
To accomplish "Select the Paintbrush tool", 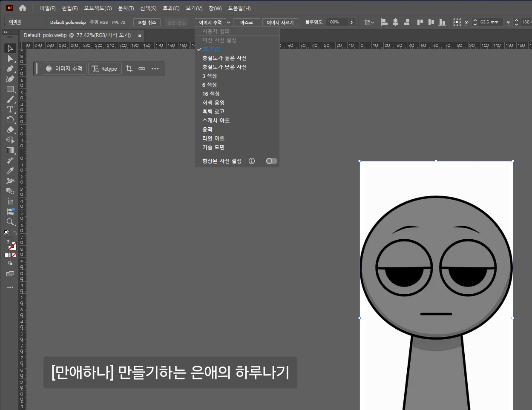I will point(10,99).
